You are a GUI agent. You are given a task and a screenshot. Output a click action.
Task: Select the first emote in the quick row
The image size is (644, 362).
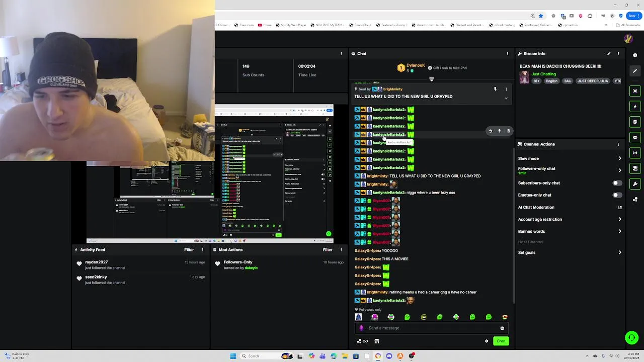(358, 317)
